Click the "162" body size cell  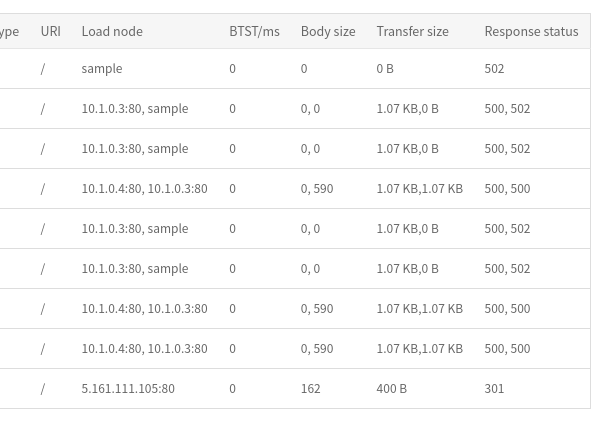311,388
